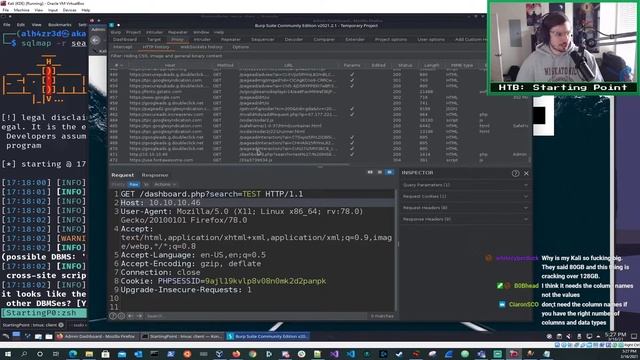This screenshot has width=640, height=360.
Task: Switch to the Admin Dashboard Firefox taskbar button
Action: pos(96,336)
